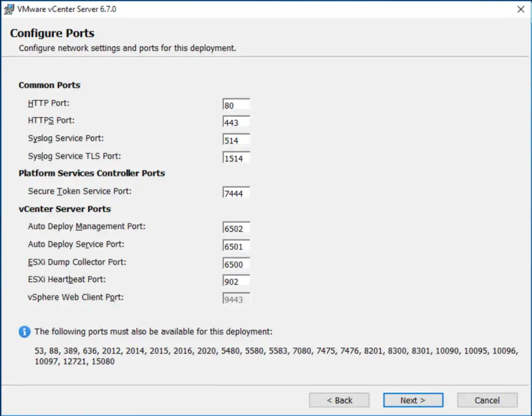The width and height of the screenshot is (532, 416).
Task: Click the ESXi Dump Collector Port label
Action: coord(77,262)
